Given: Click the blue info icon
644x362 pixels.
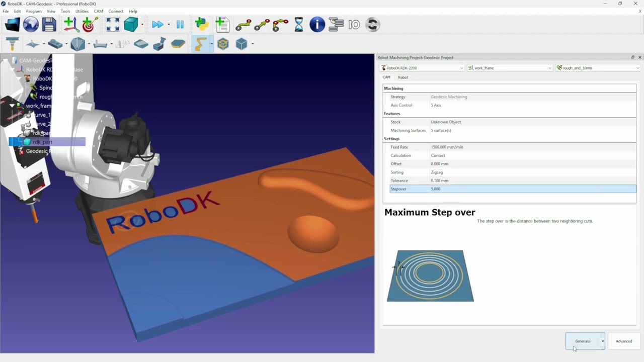Looking at the screenshot, I should pyautogui.click(x=317, y=24).
